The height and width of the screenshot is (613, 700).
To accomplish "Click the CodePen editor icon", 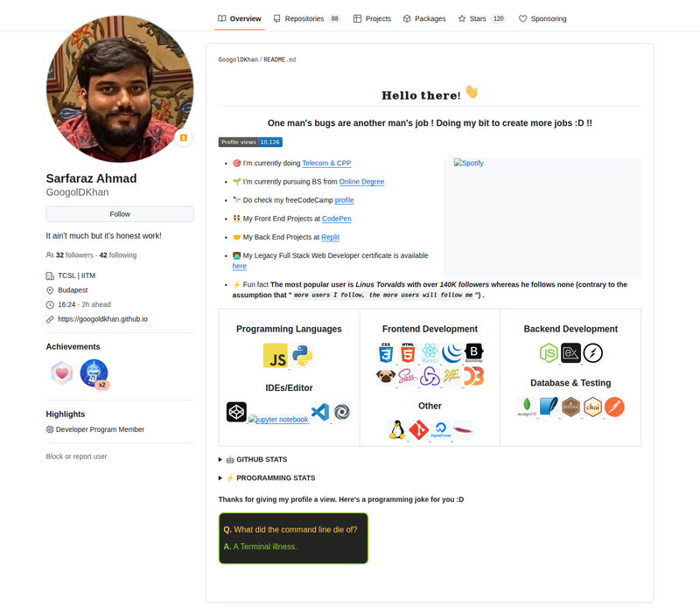I will point(236,412).
